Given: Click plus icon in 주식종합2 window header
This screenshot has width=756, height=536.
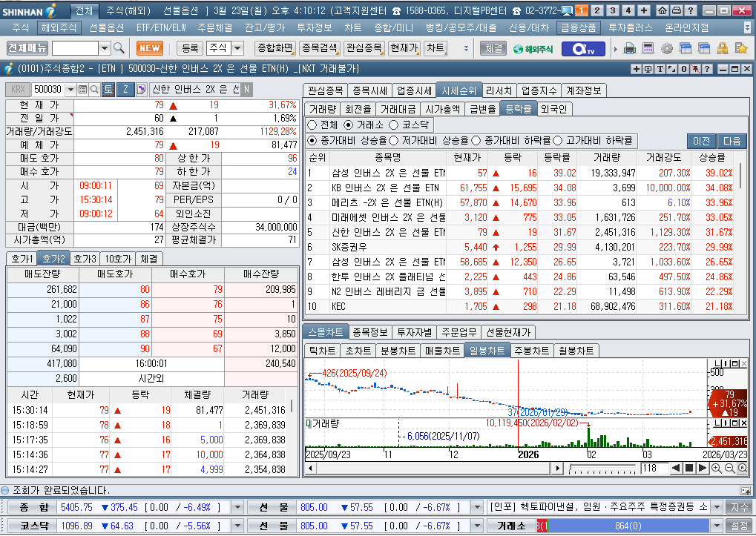Looking at the screenshot, I should coord(637,69).
